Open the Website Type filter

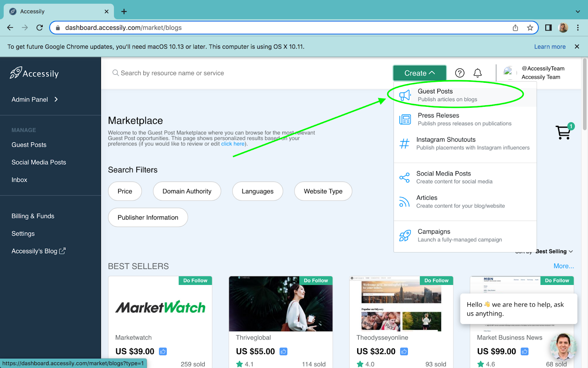pyautogui.click(x=323, y=191)
